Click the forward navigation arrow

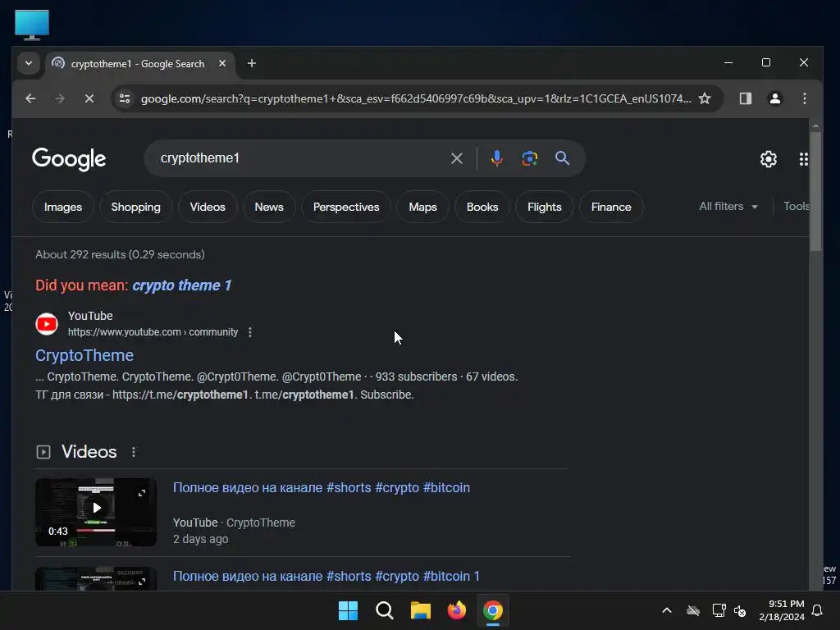[60, 98]
